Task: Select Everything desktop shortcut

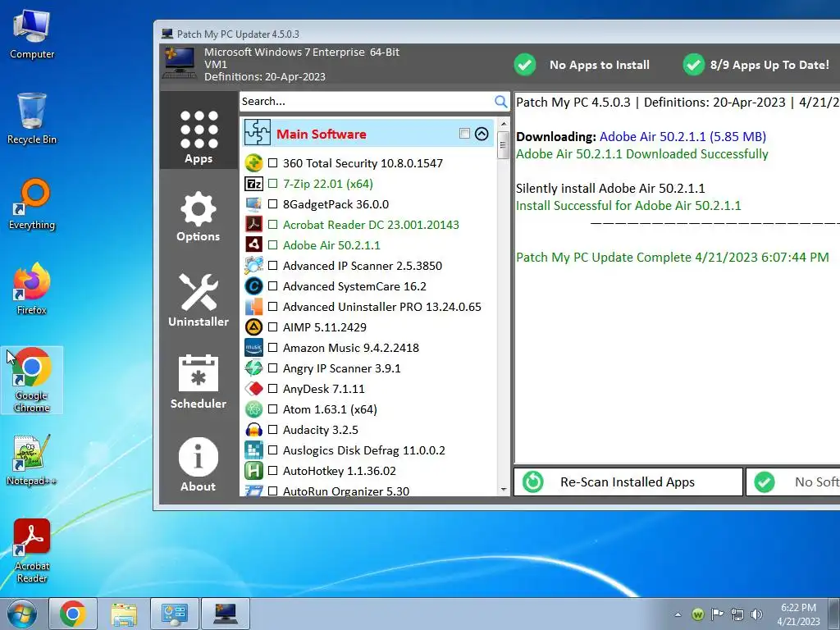Action: pos(32,204)
